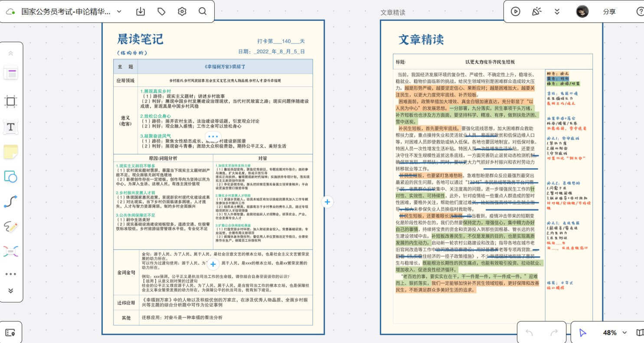644x343 pixels.
Task: Open the page map icon at bottom left
Action: point(10,333)
